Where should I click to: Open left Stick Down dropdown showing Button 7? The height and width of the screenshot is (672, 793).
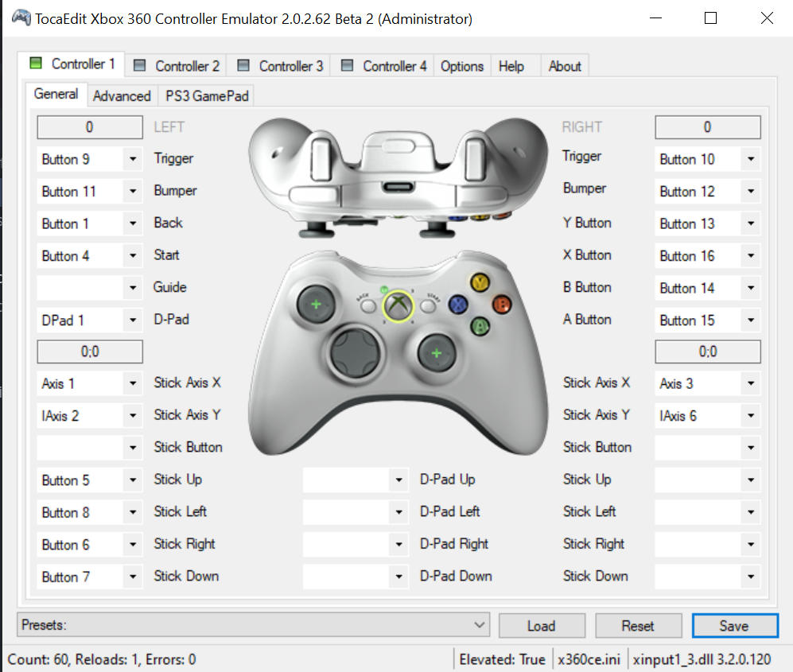point(90,577)
